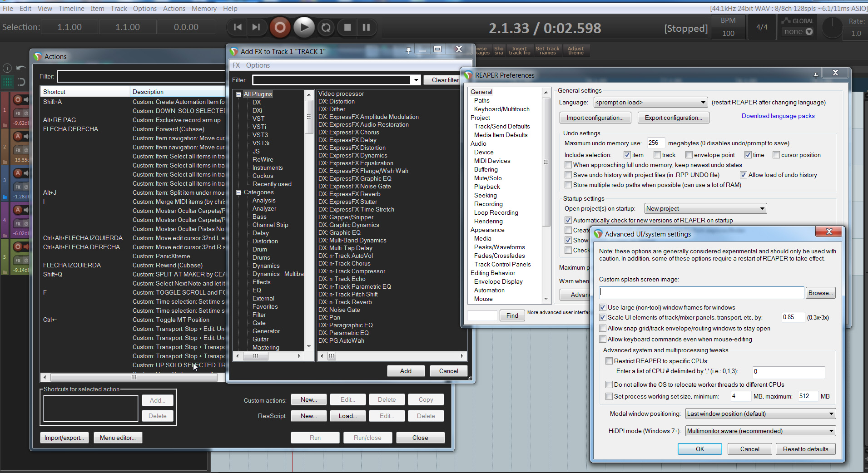Open the FX chain for track 3

18,187
